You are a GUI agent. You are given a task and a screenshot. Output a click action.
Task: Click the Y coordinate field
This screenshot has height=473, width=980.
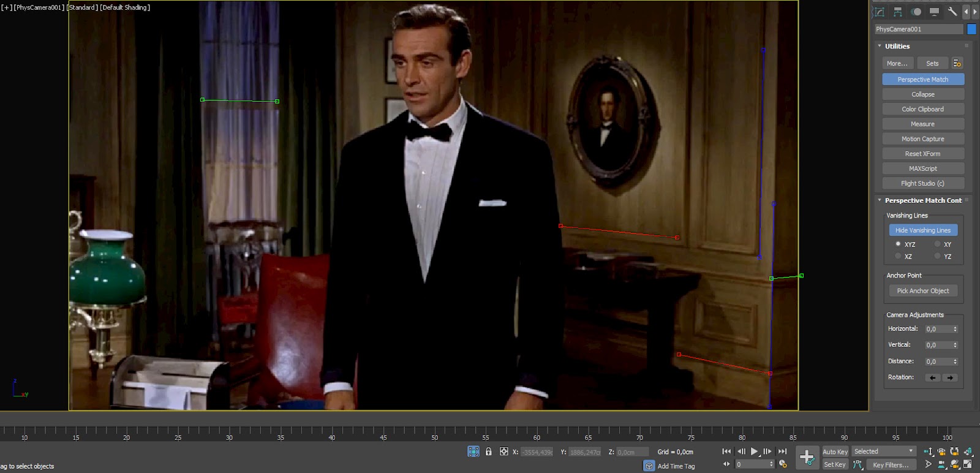[585, 452]
